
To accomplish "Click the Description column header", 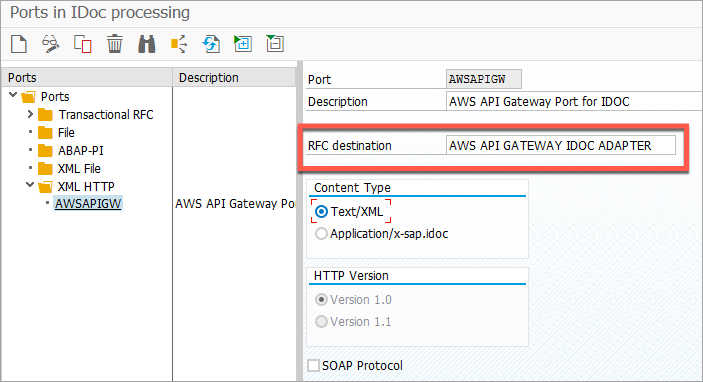I will 234,78.
